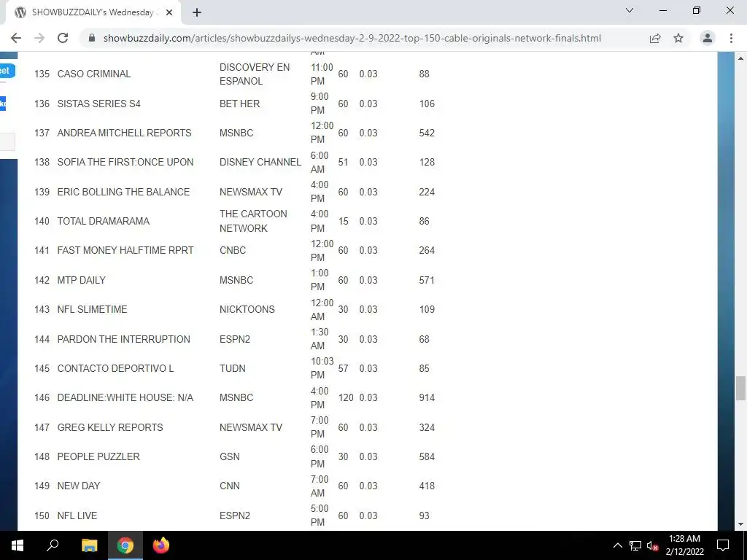The image size is (747, 560).
Task: Click the DISNEY CHANNEL network cell
Action: [x=260, y=162]
